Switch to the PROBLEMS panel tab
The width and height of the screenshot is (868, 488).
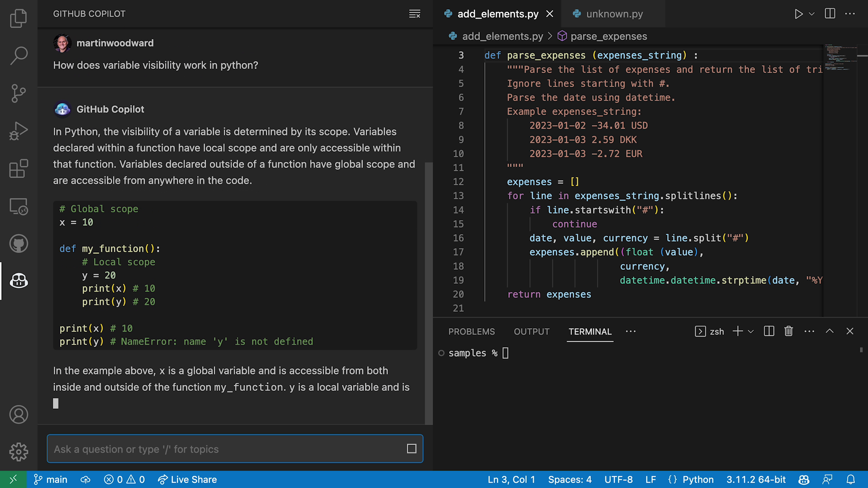click(472, 331)
